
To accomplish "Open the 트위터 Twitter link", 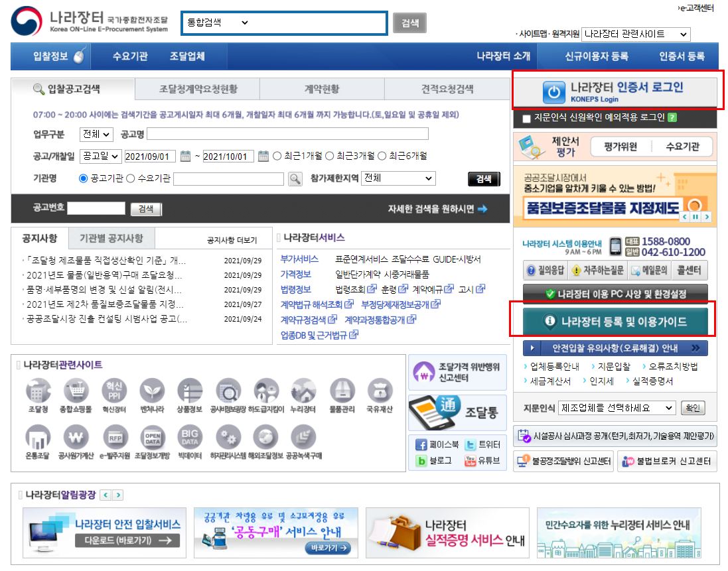I will 483,445.
